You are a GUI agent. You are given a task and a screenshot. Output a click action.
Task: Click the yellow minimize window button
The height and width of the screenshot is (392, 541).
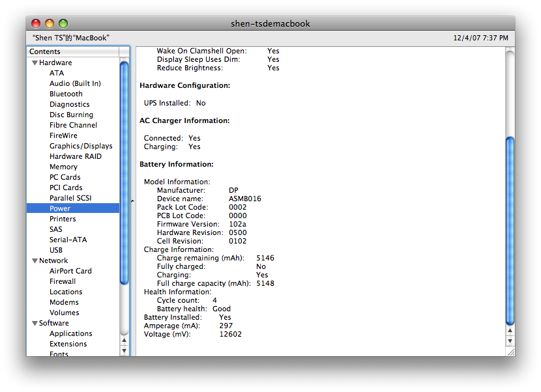[50, 23]
